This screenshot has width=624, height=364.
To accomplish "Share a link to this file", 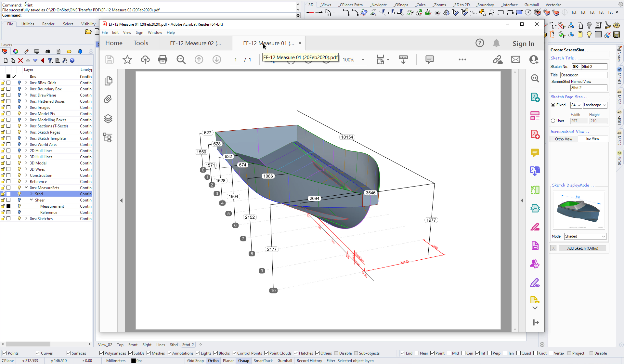I will (x=498, y=59).
